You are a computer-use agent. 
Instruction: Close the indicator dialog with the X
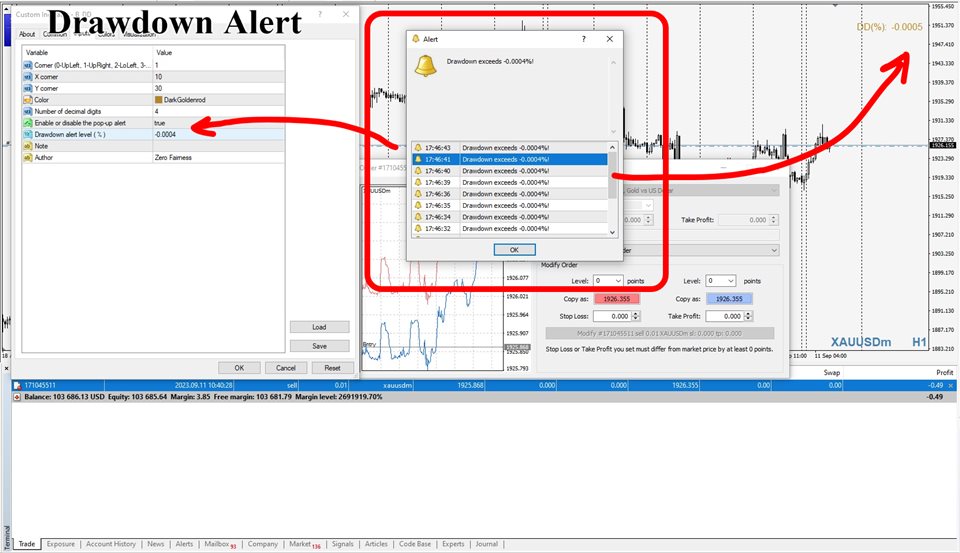click(x=346, y=14)
